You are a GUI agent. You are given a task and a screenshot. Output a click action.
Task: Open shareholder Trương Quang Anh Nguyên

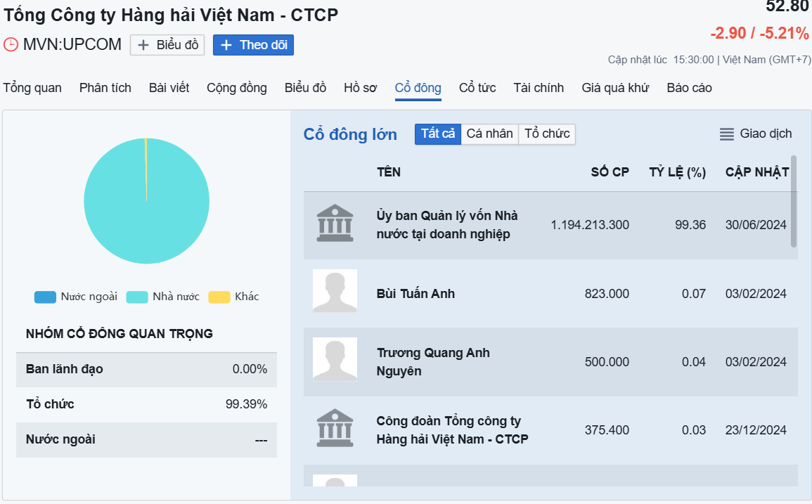[x=433, y=361]
